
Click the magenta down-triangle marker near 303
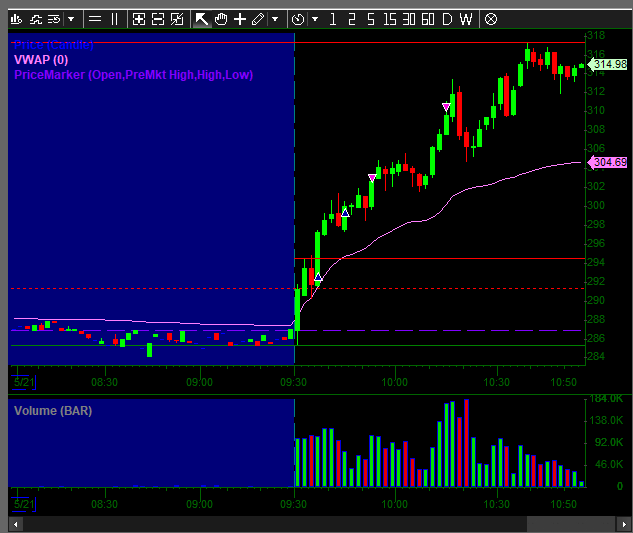[x=372, y=178]
